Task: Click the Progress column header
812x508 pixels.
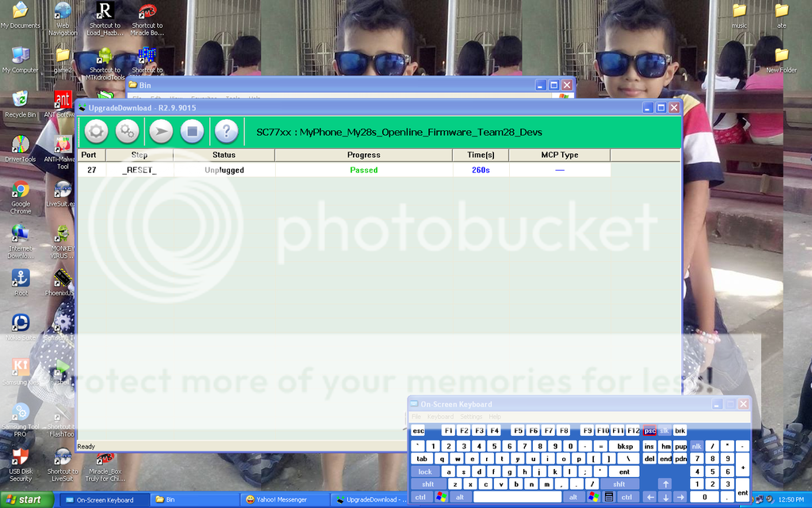Action: (x=363, y=156)
